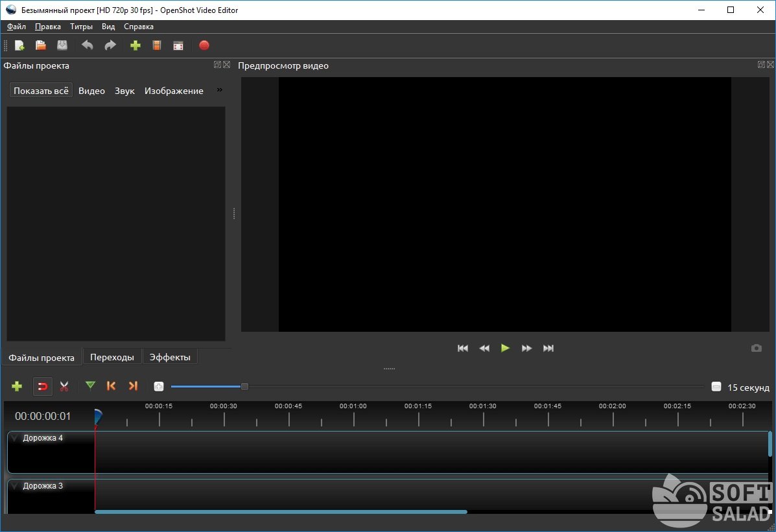776x532 pixels.
Task: Click the red Export Video button
Action: click(x=204, y=45)
